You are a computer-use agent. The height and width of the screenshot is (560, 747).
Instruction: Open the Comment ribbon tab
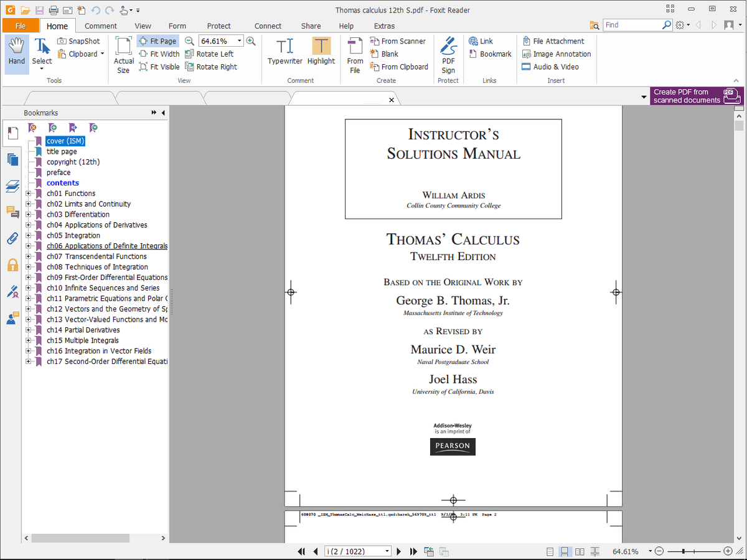[x=100, y=26]
